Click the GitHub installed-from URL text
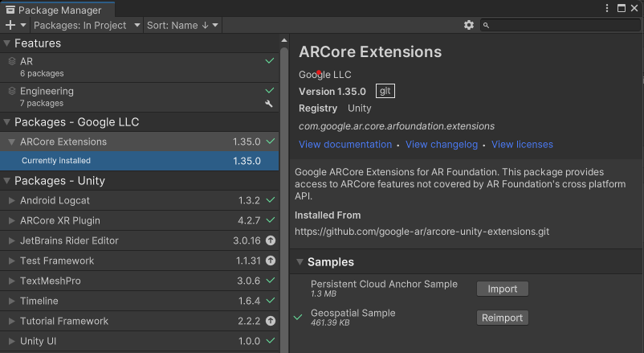The image size is (644, 353). point(422,232)
